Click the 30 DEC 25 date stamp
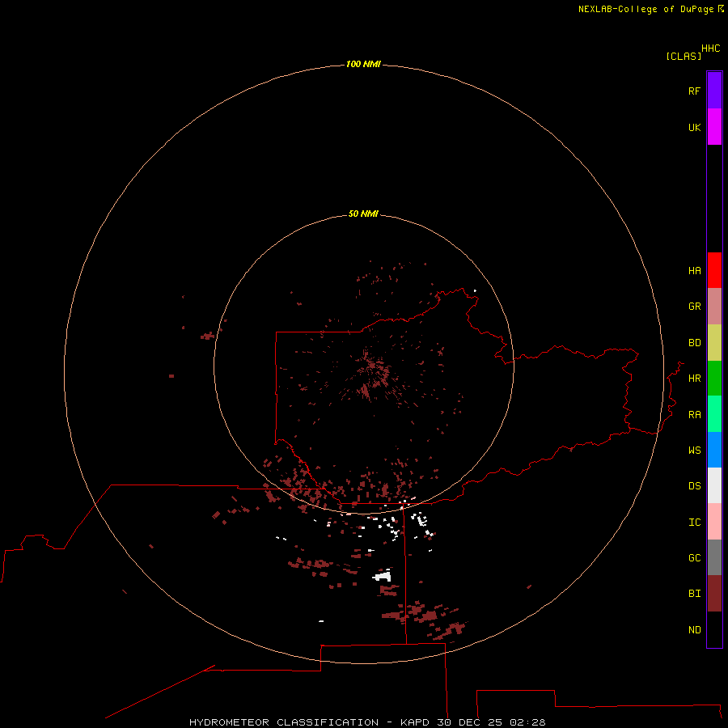Image resolution: width=728 pixels, height=728 pixels. pos(469,722)
